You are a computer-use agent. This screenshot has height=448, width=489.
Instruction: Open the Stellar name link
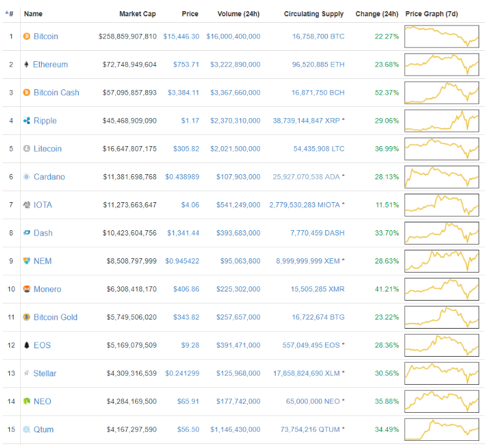pyautogui.click(x=45, y=373)
